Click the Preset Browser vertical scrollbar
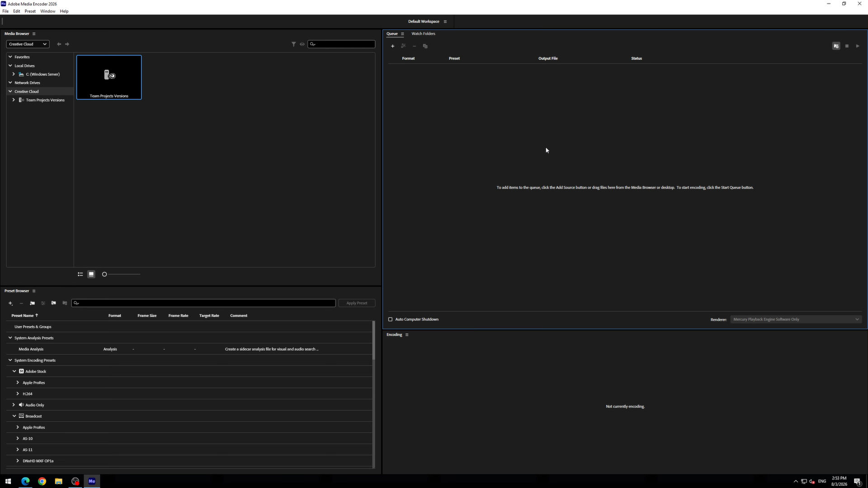The width and height of the screenshot is (868, 488). pos(374,340)
